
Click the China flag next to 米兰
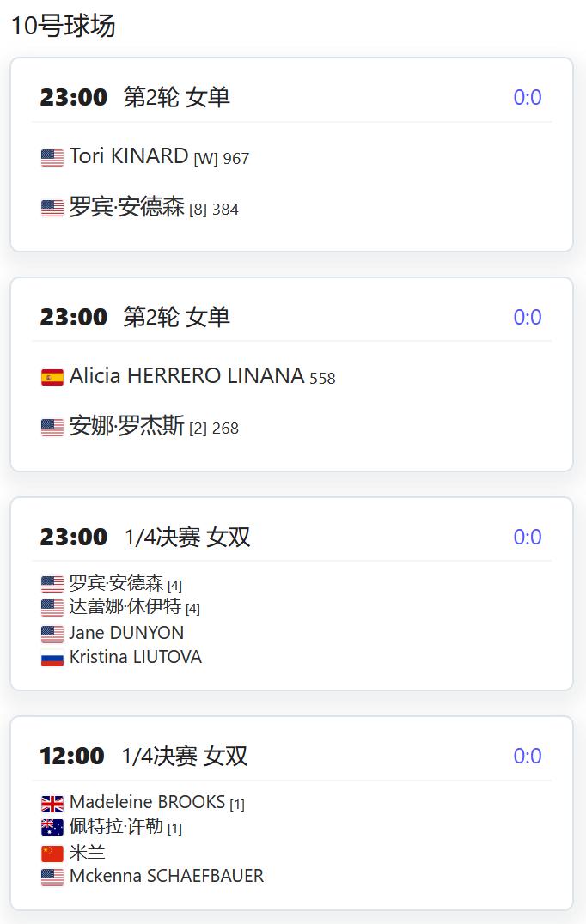coord(52,854)
